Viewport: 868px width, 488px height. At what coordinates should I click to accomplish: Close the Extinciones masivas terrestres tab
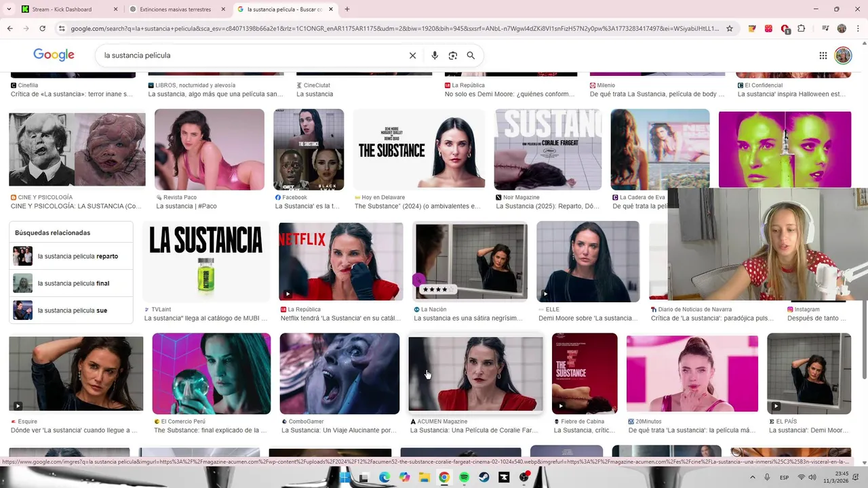(x=223, y=9)
